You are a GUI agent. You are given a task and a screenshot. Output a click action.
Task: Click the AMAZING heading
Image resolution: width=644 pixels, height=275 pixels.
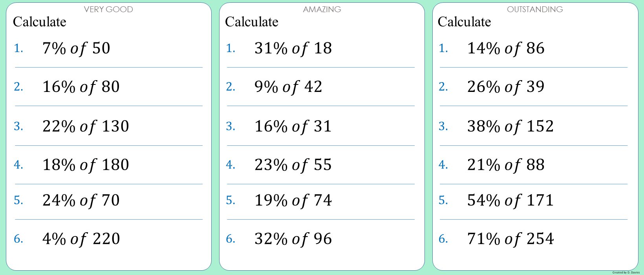pyautogui.click(x=322, y=9)
